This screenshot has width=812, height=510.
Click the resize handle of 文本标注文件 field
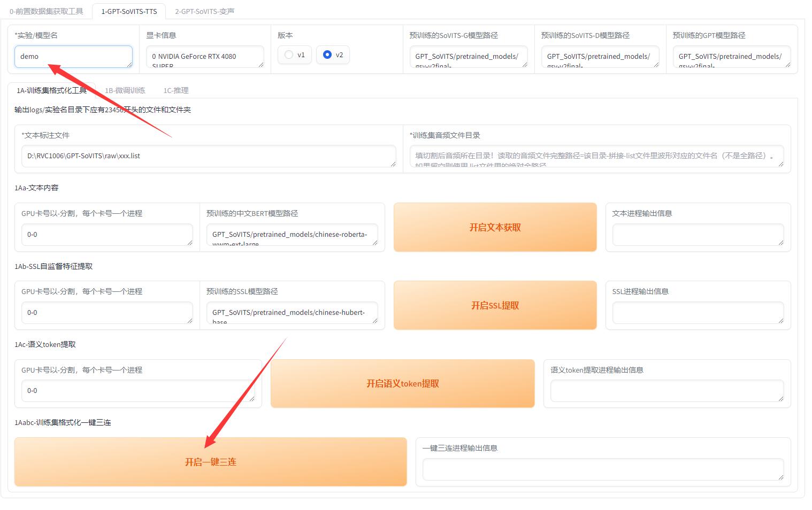[393, 164]
